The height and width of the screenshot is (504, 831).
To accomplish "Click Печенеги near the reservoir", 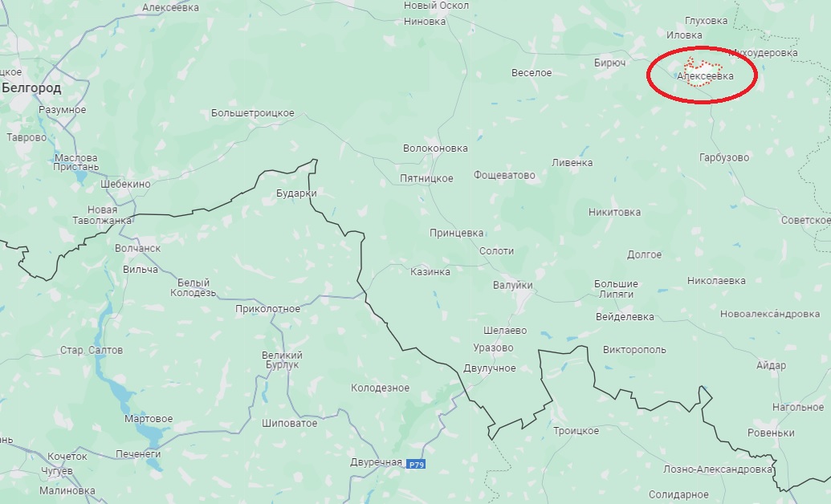I will point(138,454).
